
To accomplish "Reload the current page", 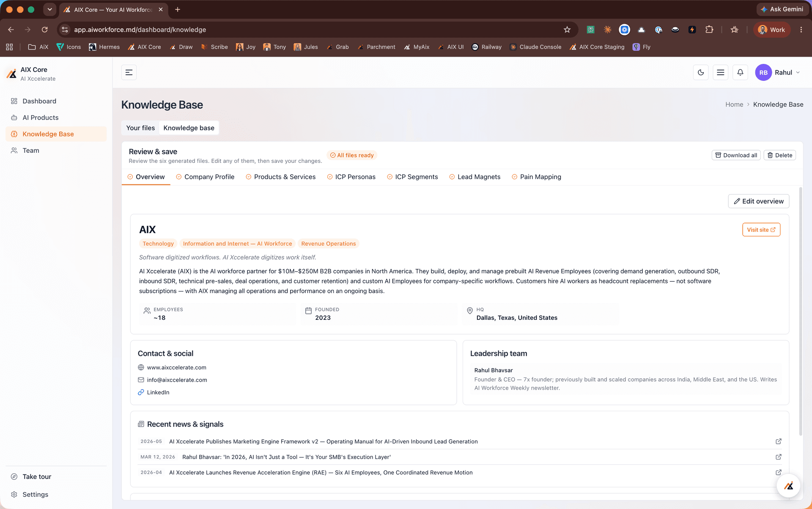I will (x=44, y=30).
